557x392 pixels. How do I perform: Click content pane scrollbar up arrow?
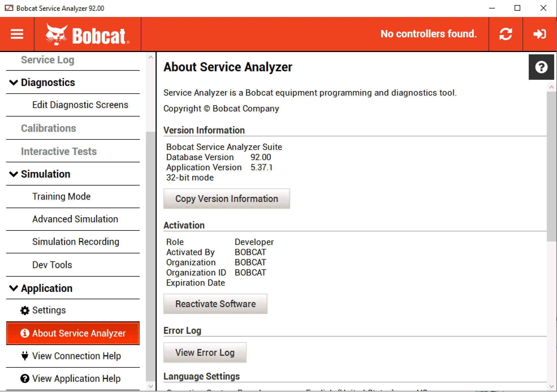(x=551, y=87)
